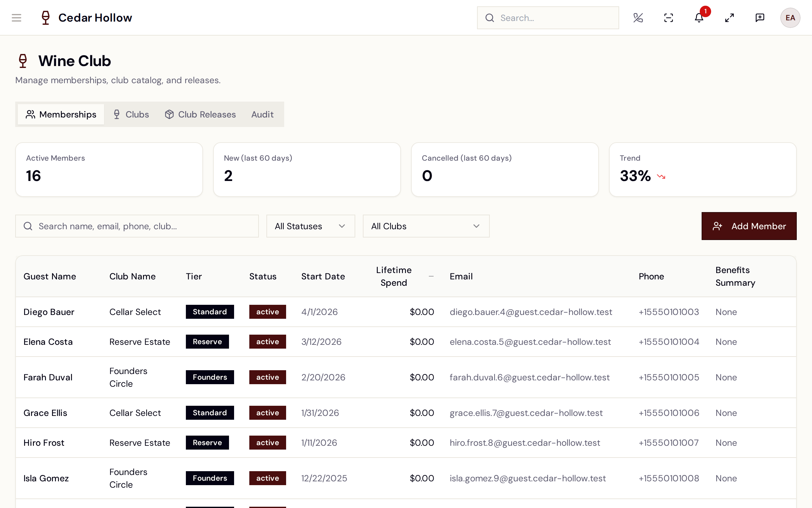Click the downward trend arrow icon
The image size is (812, 508).
(x=661, y=177)
